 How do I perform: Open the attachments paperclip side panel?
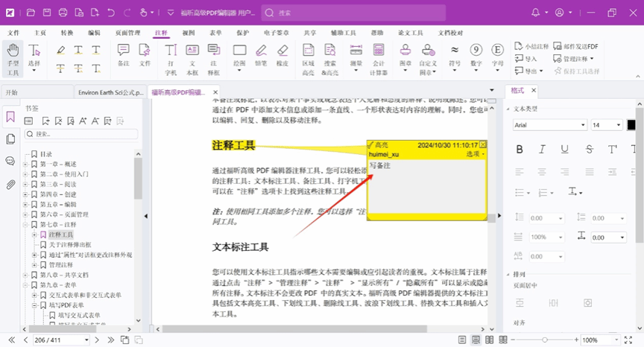pyautogui.click(x=10, y=184)
